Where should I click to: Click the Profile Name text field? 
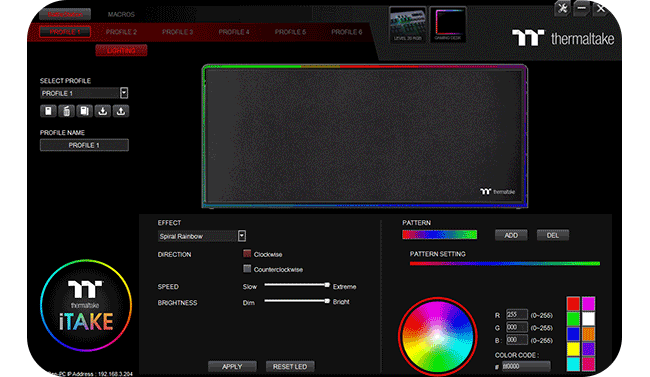[84, 145]
